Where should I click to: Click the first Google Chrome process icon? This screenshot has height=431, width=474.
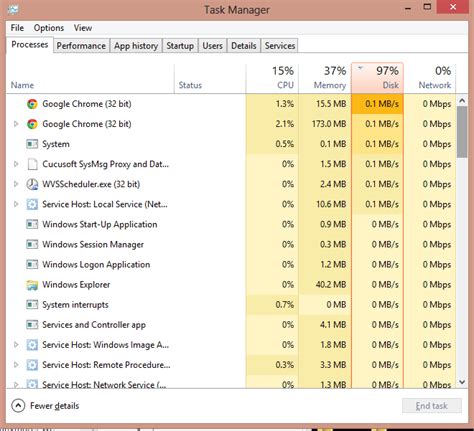(32, 104)
